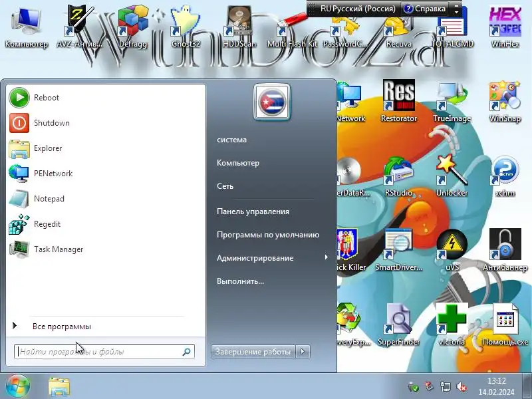Click the muted volume tray icon
Viewport: 532px width, 399px height.
[462, 386]
